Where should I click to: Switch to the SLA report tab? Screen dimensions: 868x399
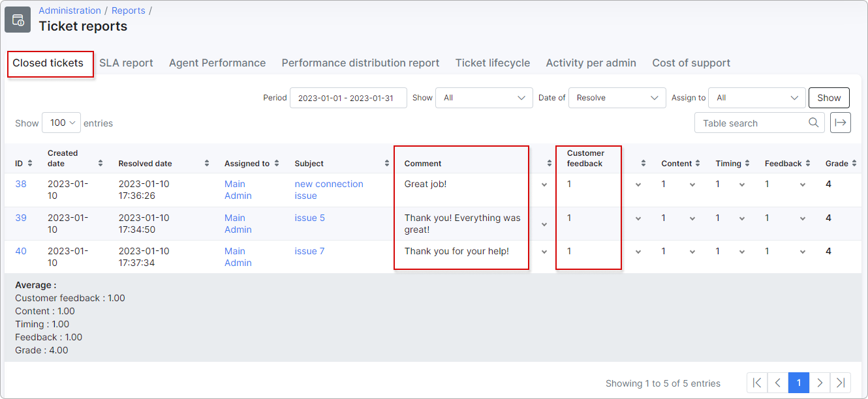pos(126,63)
